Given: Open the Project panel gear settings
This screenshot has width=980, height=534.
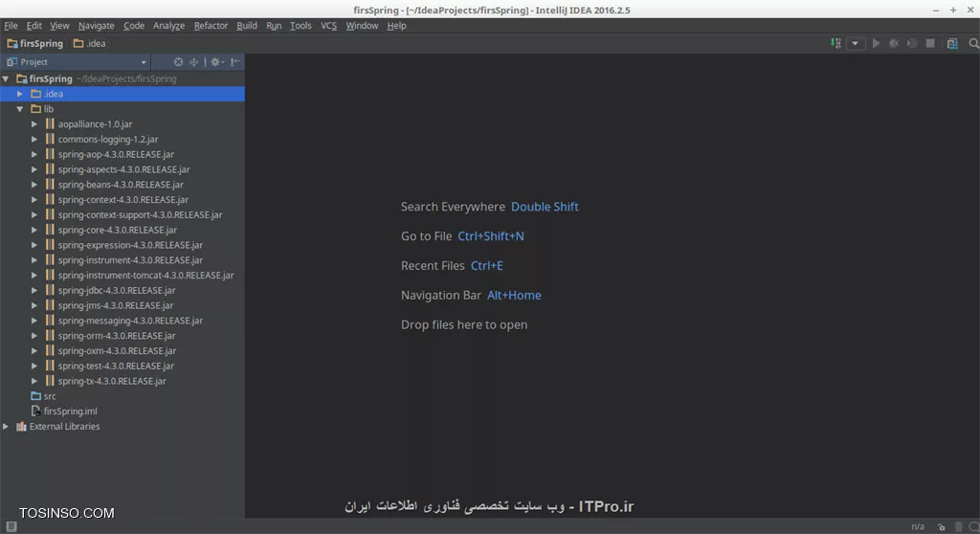Looking at the screenshot, I should 217,62.
